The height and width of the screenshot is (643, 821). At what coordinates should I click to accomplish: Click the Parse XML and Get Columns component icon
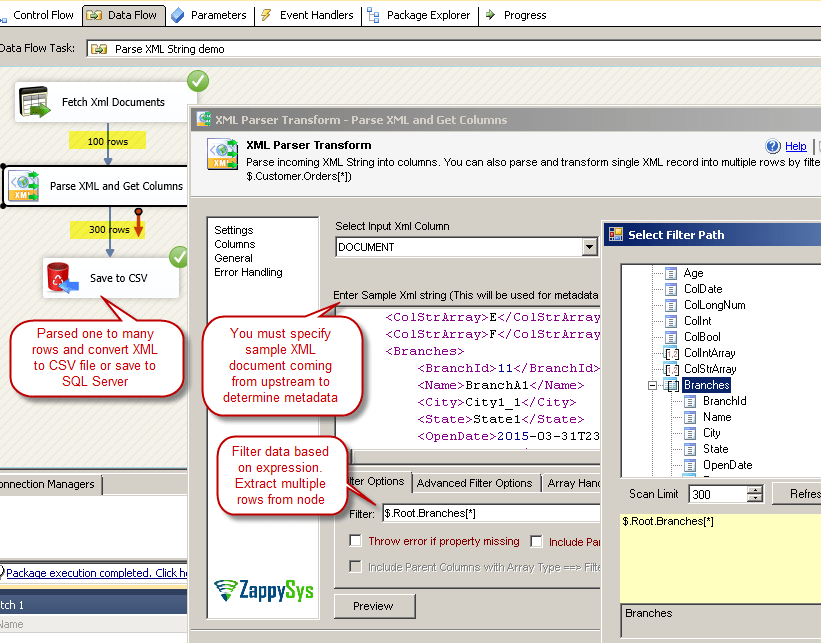[22, 186]
